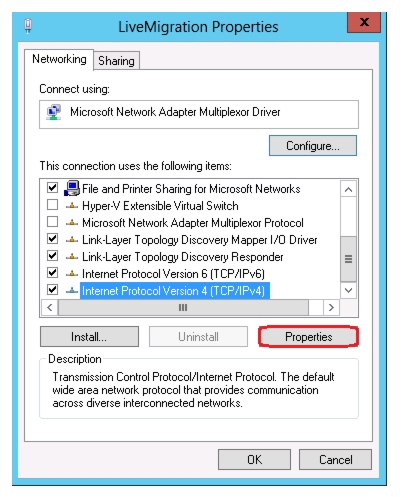Click the vertical scrollbar thumb
The width and height of the screenshot is (400, 499).
click(x=348, y=259)
